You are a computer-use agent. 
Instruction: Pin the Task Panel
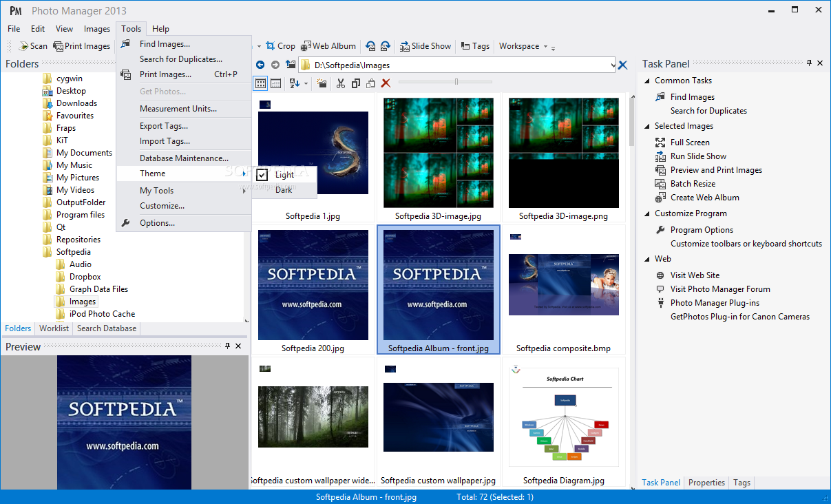point(809,63)
